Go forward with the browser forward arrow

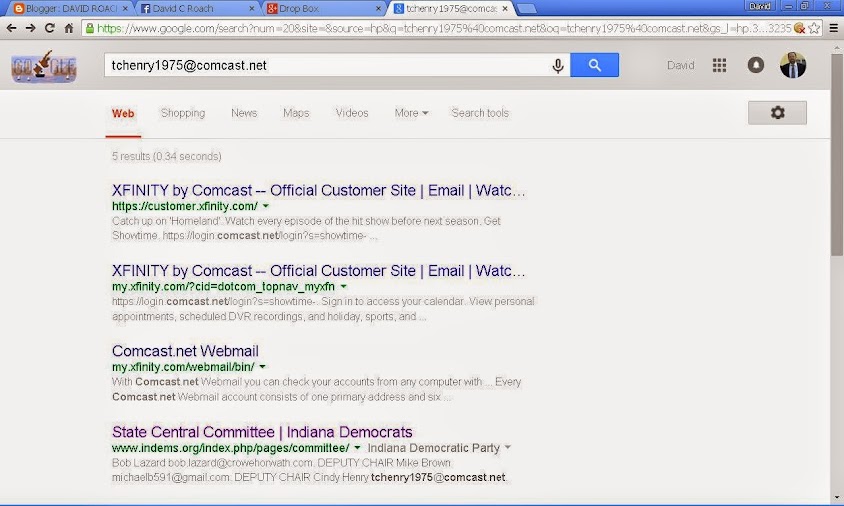[x=31, y=28]
